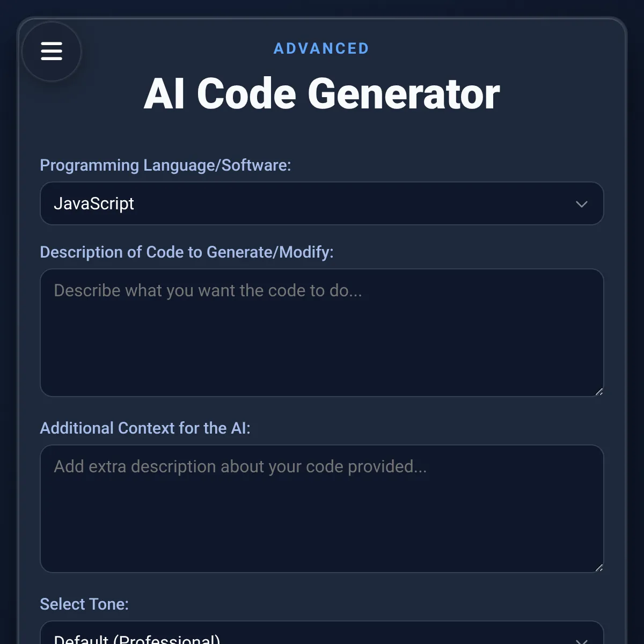The width and height of the screenshot is (644, 644).
Task: Click the round button surrounding the menu icon
Action: coord(52,52)
